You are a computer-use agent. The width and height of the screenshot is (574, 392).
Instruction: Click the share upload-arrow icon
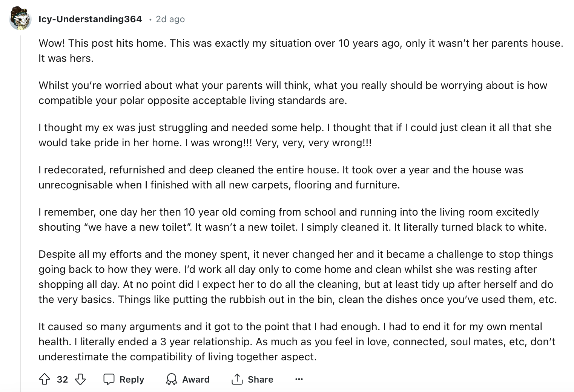(x=236, y=379)
